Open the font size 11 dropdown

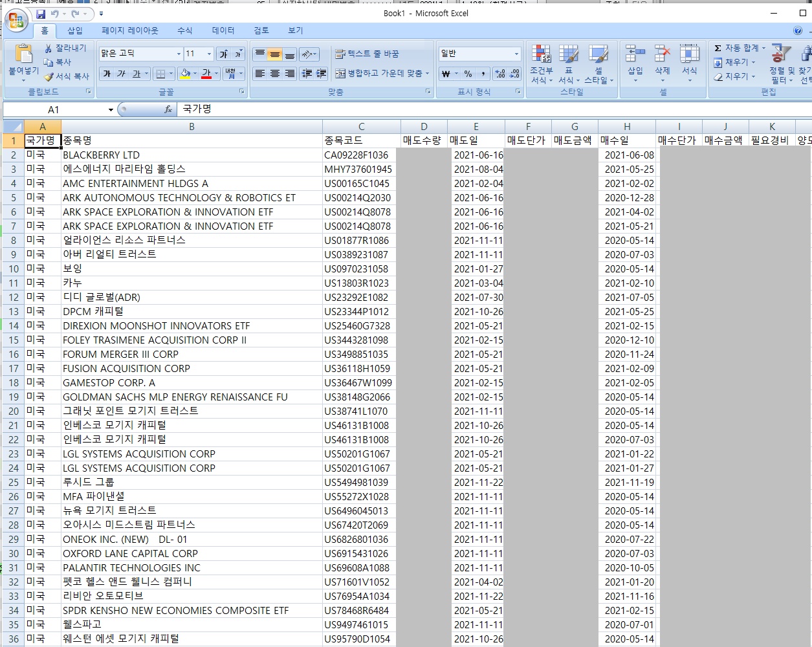coord(209,54)
